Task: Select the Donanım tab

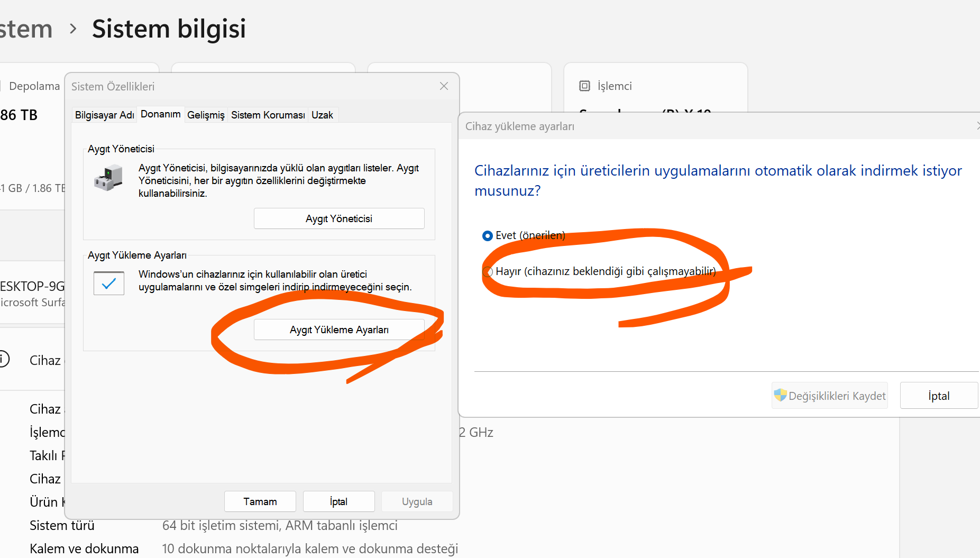Action: 161,114
